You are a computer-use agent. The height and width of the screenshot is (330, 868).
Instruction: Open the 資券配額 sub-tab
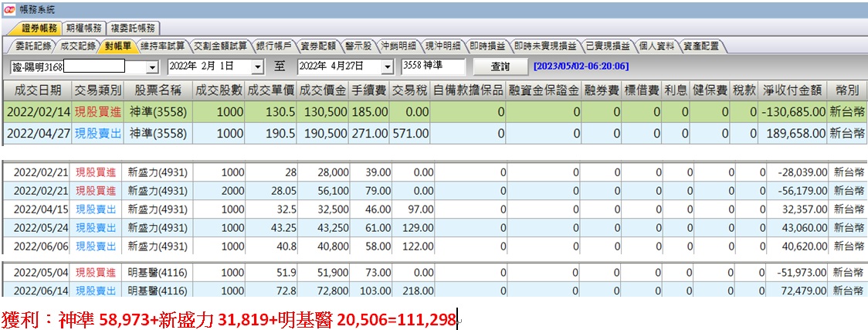(317, 46)
